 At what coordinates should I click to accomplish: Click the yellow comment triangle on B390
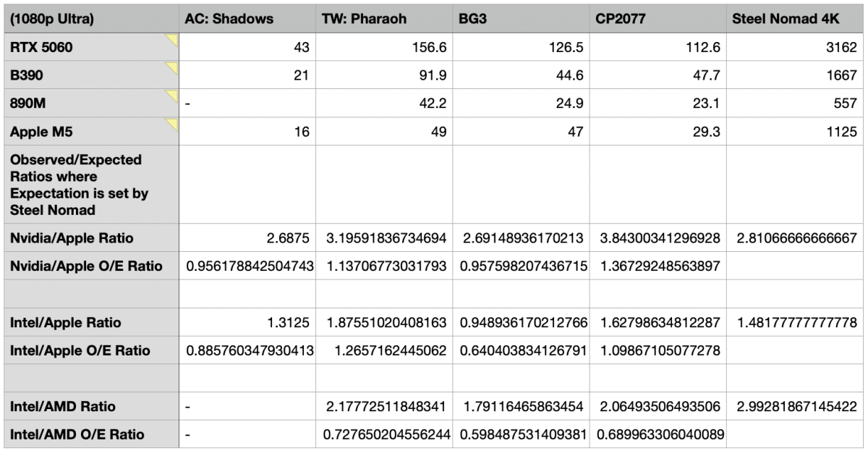171,68
